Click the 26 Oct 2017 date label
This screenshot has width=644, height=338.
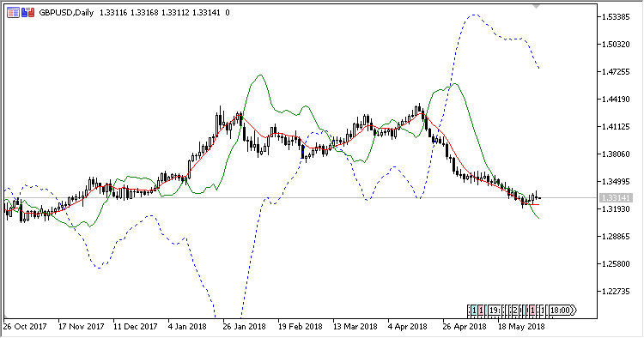tap(25, 327)
